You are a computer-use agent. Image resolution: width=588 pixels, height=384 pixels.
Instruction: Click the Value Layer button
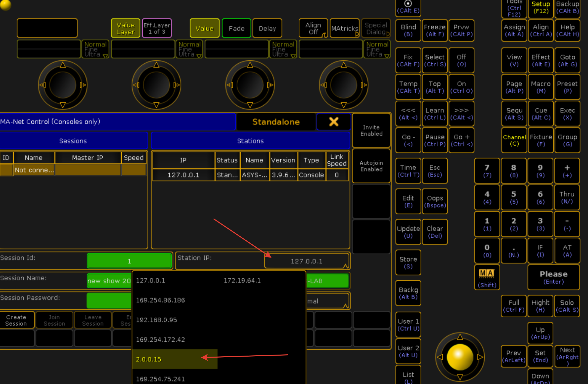coord(125,28)
